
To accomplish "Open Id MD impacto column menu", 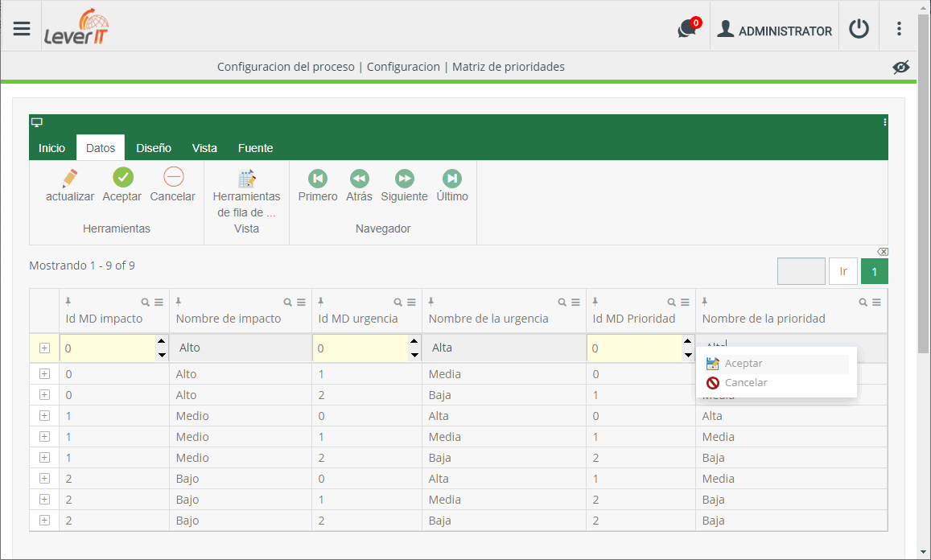I will point(159,303).
